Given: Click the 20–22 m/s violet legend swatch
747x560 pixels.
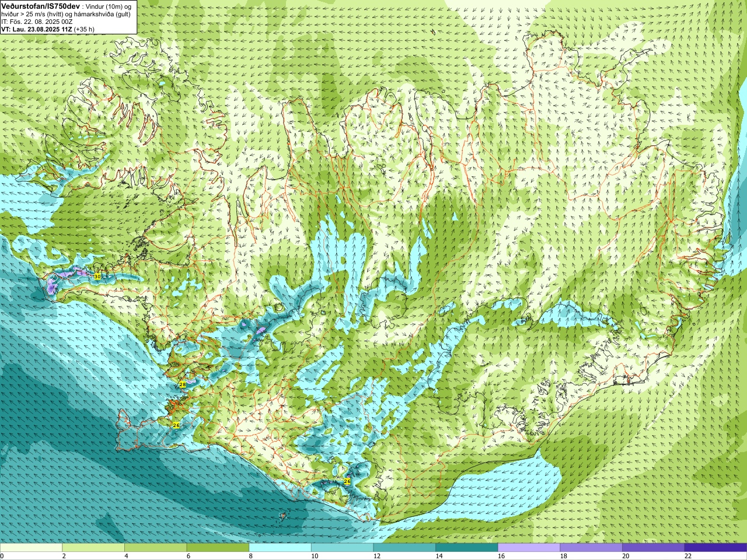Looking at the screenshot, I should (x=654, y=548).
